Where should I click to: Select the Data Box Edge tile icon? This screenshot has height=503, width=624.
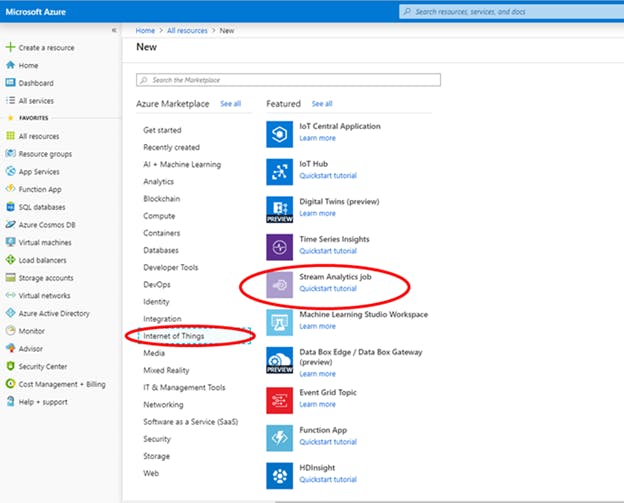click(x=279, y=361)
